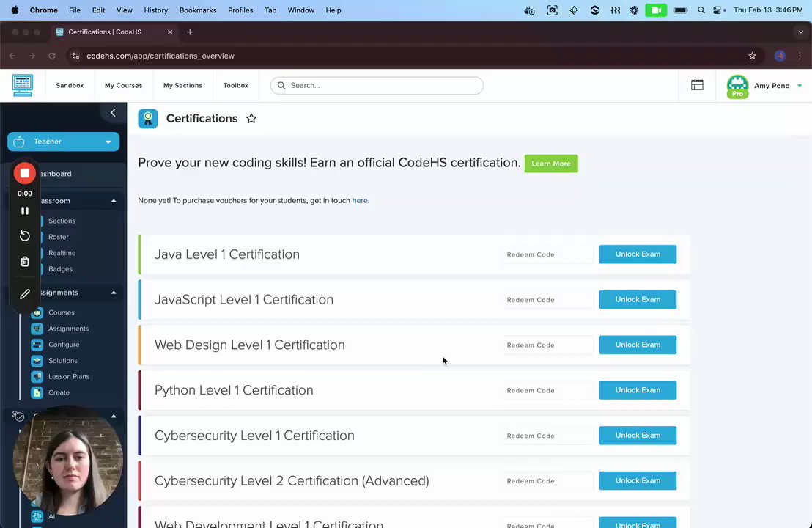The height and width of the screenshot is (528, 812).
Task: Click the site info icon in the address bar
Action: coord(75,56)
